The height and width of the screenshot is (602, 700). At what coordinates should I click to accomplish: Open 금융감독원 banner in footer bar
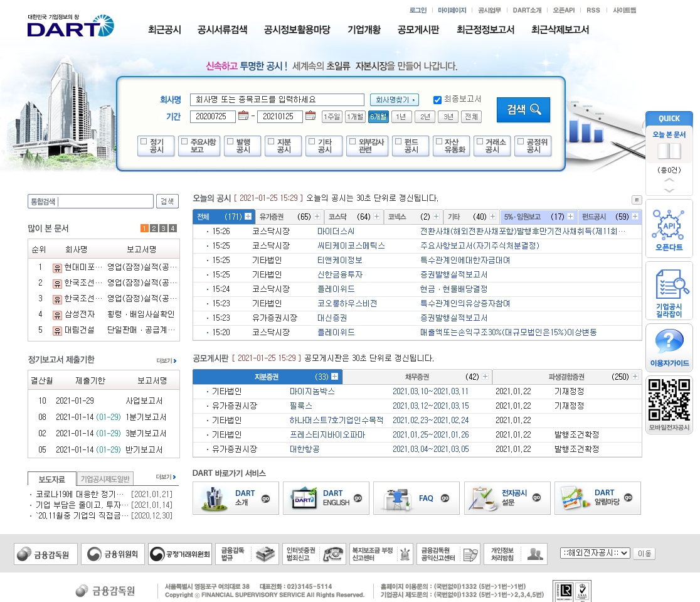(46, 554)
